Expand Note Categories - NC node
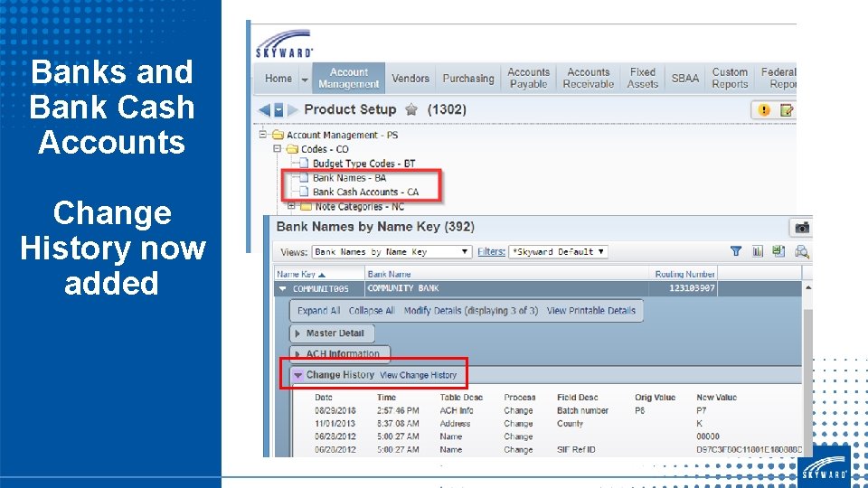 click(x=291, y=206)
